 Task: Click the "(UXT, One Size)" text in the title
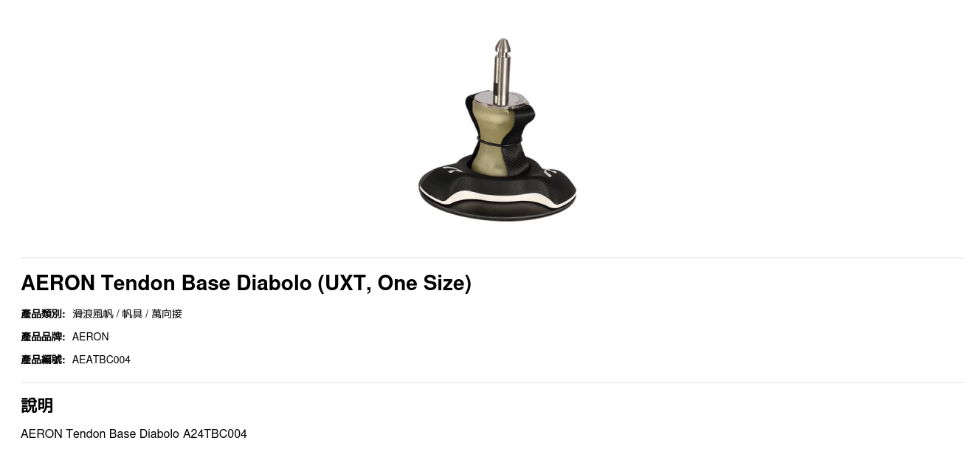click(394, 283)
